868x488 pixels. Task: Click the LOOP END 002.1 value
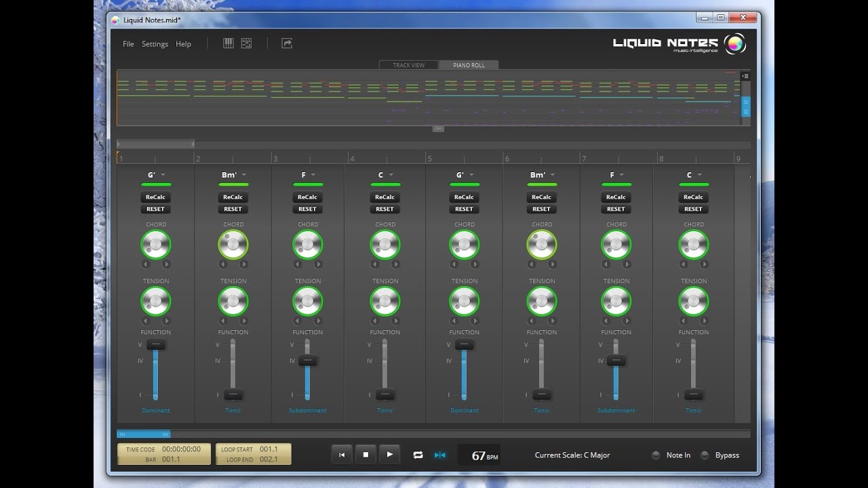(x=269, y=459)
